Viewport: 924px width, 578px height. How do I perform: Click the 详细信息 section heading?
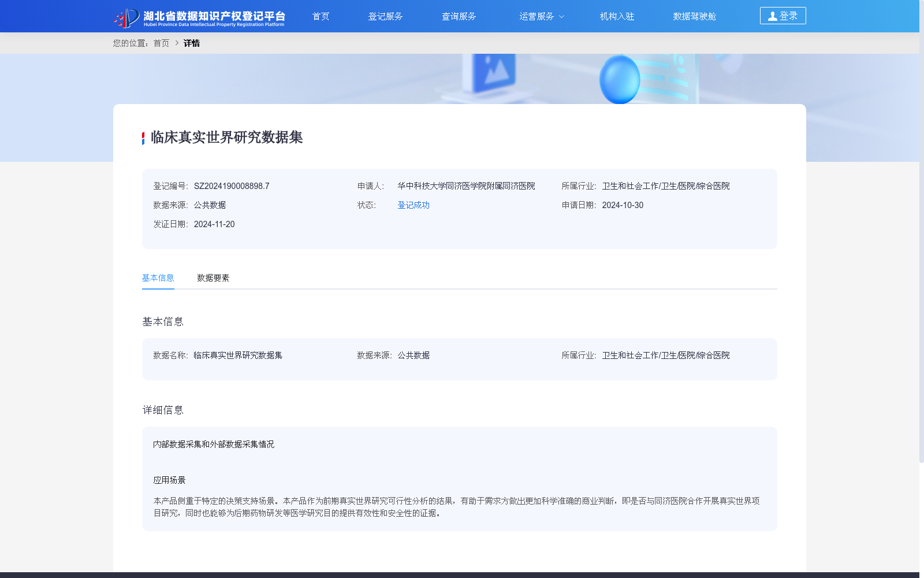tap(163, 410)
